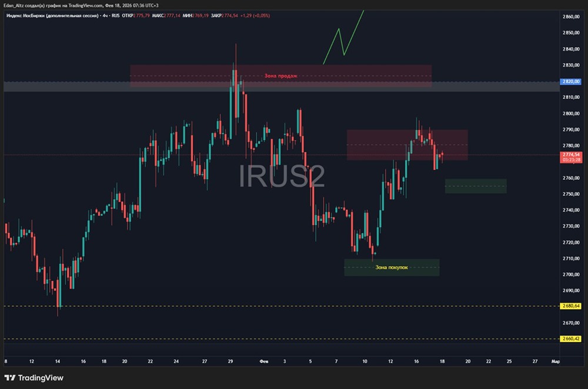
Task: Click the 'Мар' month label on time axis
Action: pyautogui.click(x=556, y=361)
